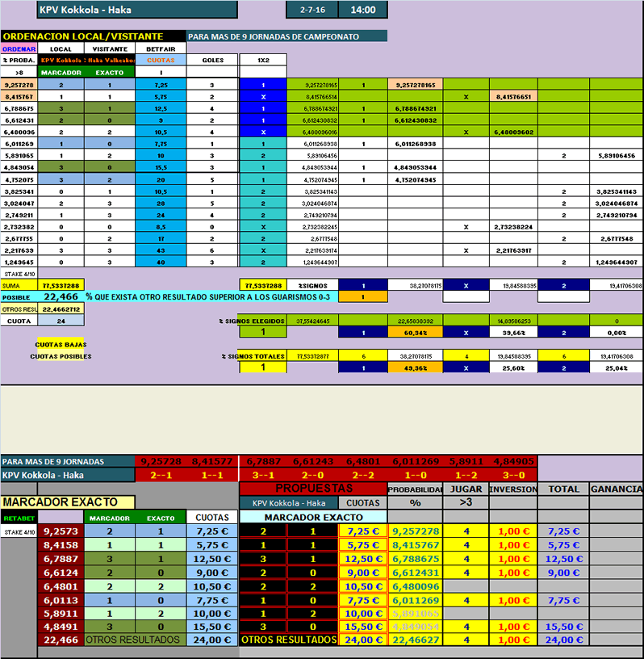The image size is (644, 659).
Task: Click the 60,34% orange cell
Action: click(415, 333)
